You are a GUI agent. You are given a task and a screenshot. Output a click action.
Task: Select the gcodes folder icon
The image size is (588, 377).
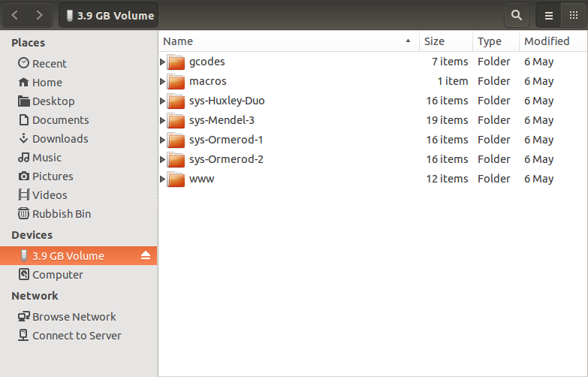tap(176, 62)
